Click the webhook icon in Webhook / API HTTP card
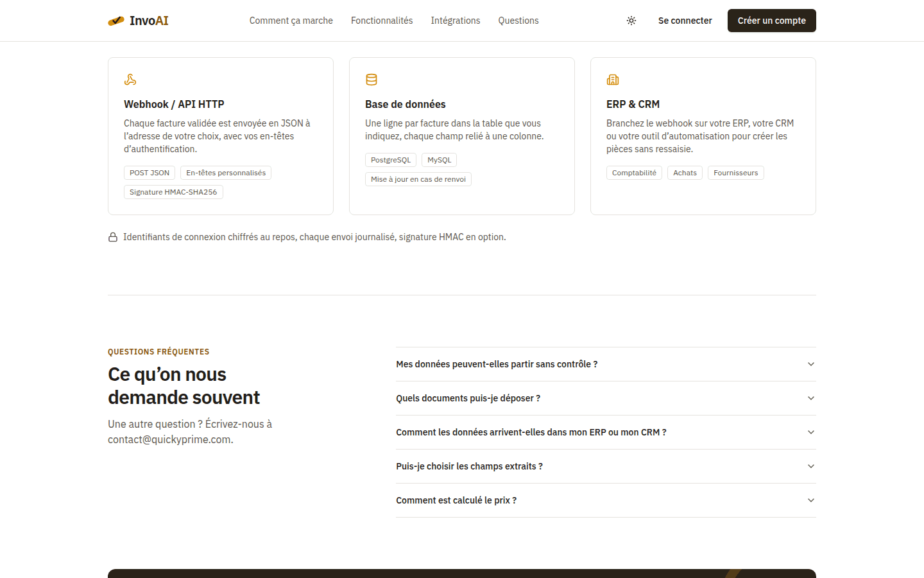This screenshot has width=924, height=578. pyautogui.click(x=130, y=80)
